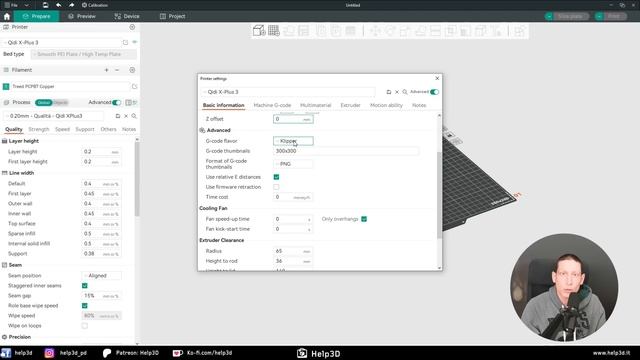Open the Motion ability tab
Screen dimensions: 640x360
tap(386, 105)
